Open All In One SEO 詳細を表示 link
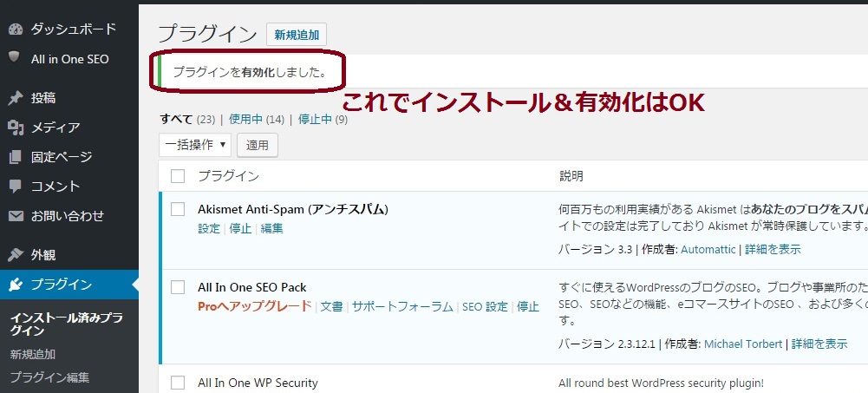Image resolution: width=868 pixels, height=393 pixels. 819,344
